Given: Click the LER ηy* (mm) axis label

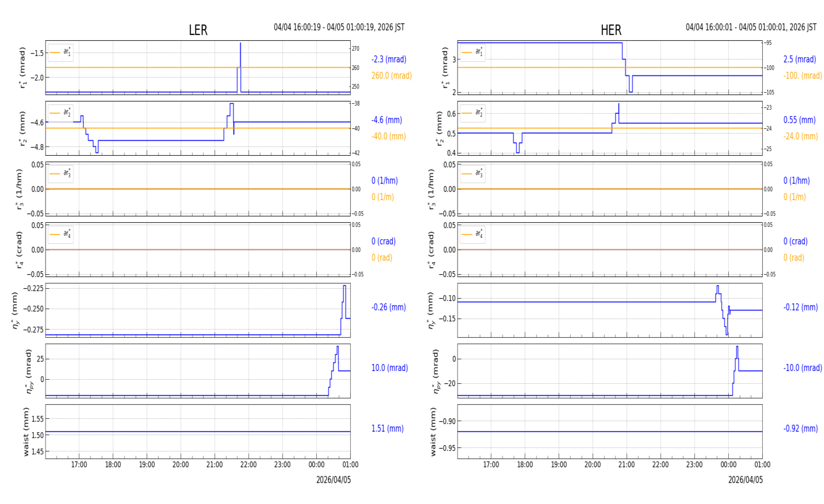Looking at the screenshot, I should 15,310.
